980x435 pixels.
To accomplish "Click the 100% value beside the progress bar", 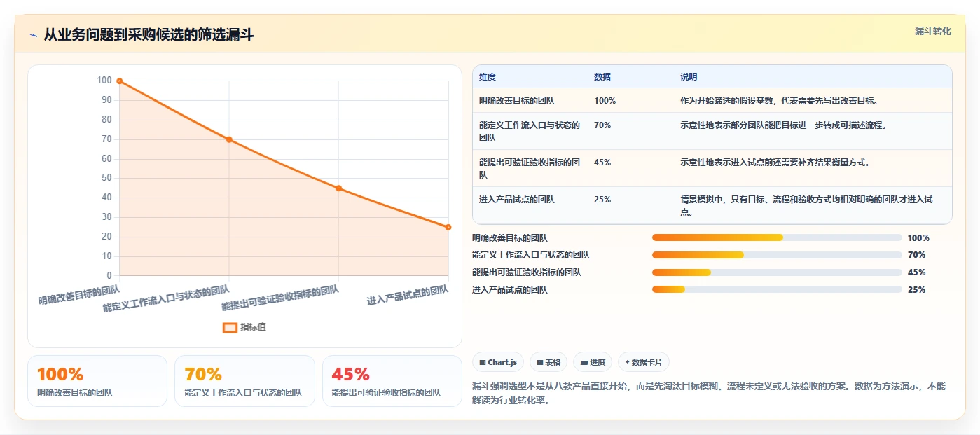I will [x=918, y=238].
